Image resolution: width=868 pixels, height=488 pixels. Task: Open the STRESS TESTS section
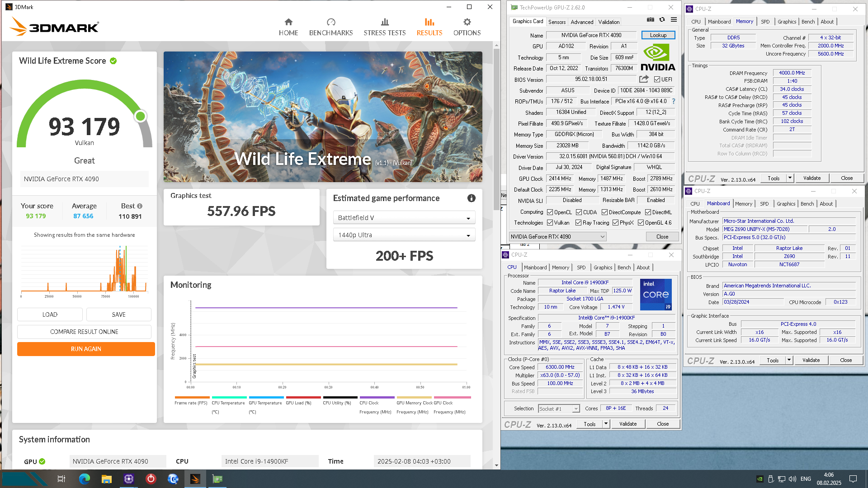coord(385,27)
